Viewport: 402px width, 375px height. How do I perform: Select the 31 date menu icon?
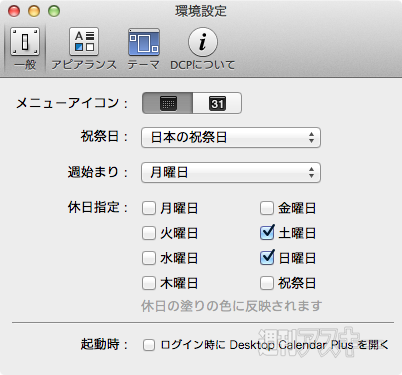[217, 103]
